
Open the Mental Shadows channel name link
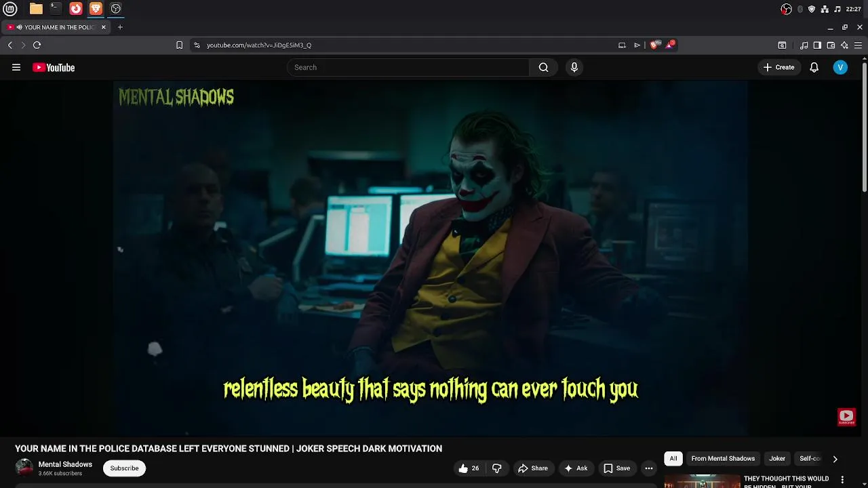(x=65, y=464)
